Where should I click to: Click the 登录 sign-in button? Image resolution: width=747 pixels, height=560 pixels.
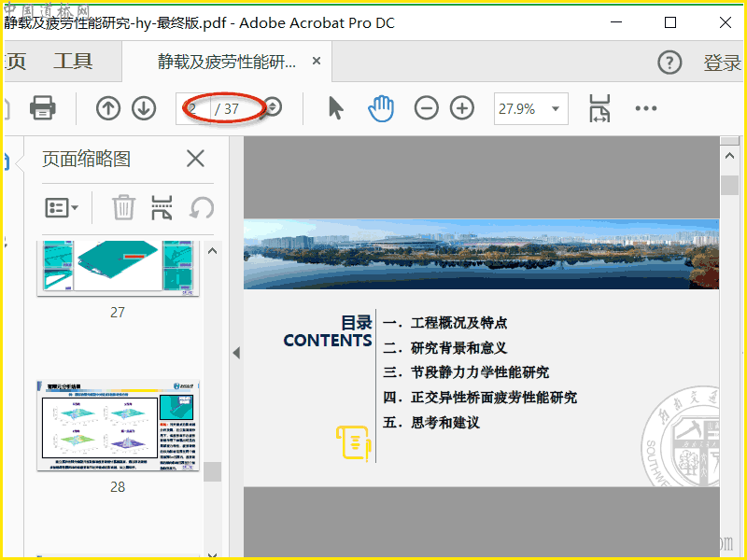point(722,63)
